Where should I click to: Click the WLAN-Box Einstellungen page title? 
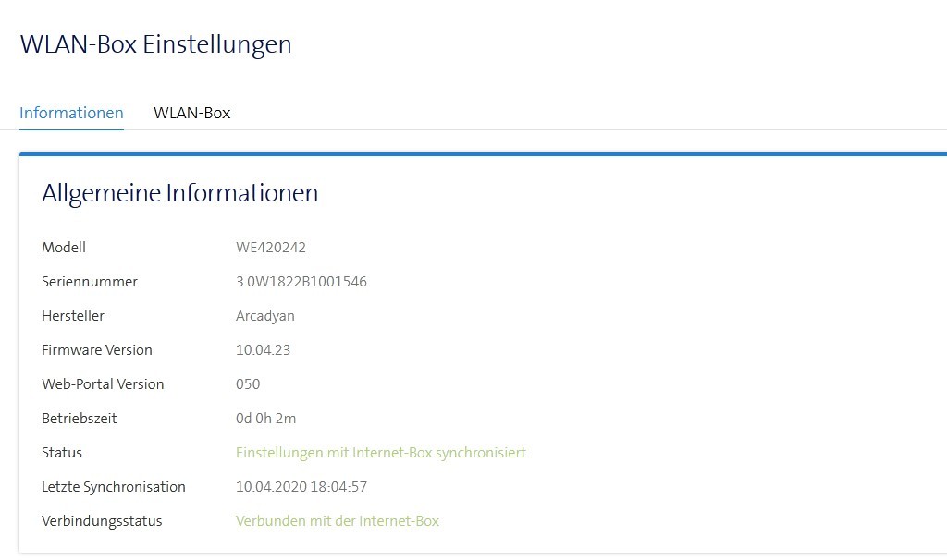155,43
